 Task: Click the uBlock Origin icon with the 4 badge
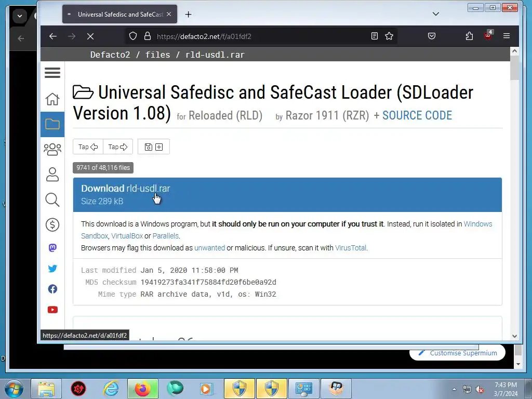(488, 35)
